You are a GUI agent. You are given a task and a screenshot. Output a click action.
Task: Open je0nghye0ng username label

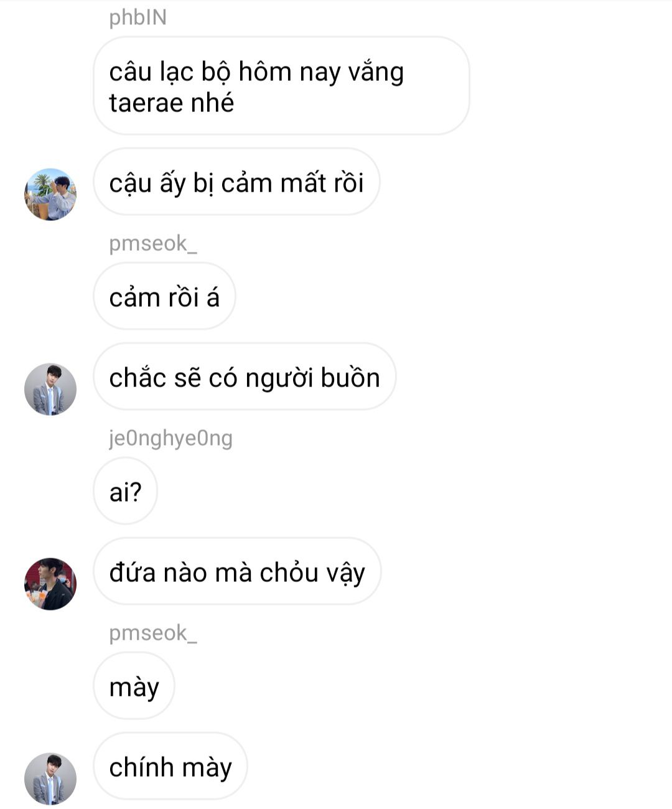(170, 438)
